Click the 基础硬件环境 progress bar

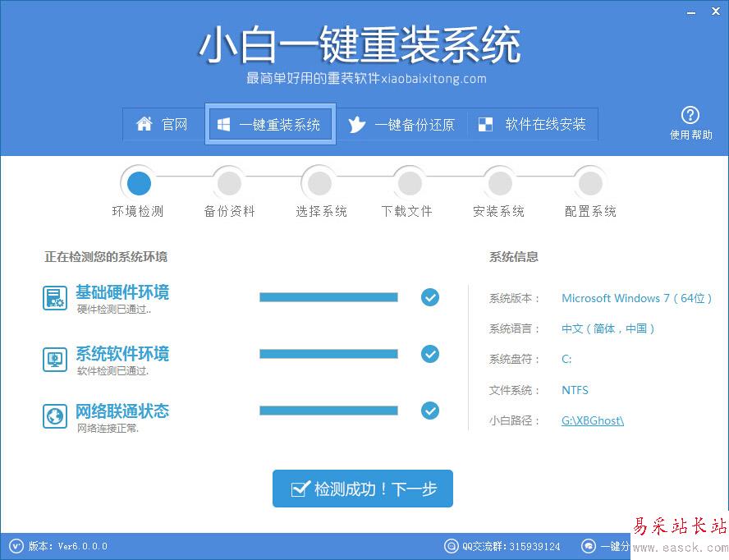[328, 297]
